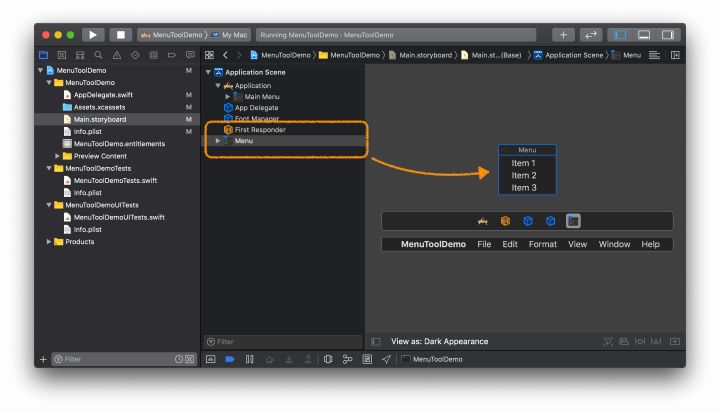The width and height of the screenshot is (720, 413).
Task: Stop the running MenuToolDemo app
Action: pyautogui.click(x=121, y=35)
